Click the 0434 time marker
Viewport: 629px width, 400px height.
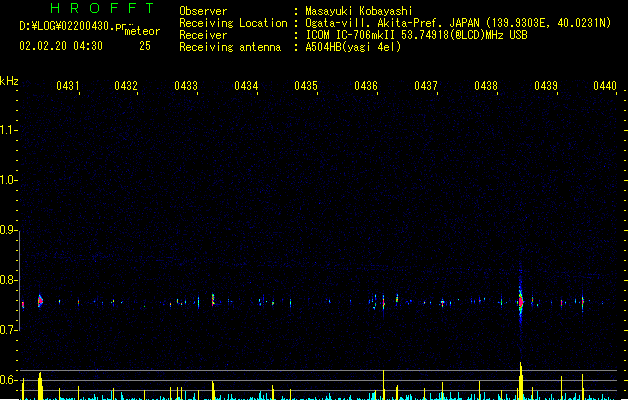click(x=246, y=86)
